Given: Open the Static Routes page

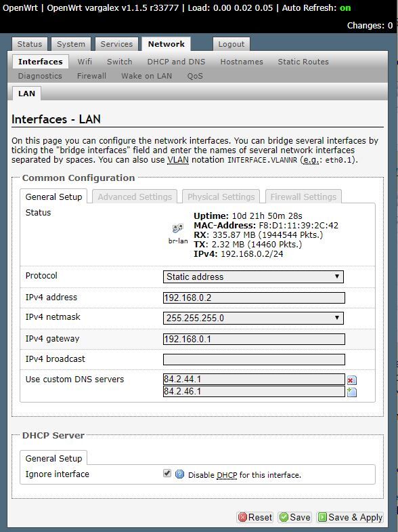Looking at the screenshot, I should click(x=303, y=62).
